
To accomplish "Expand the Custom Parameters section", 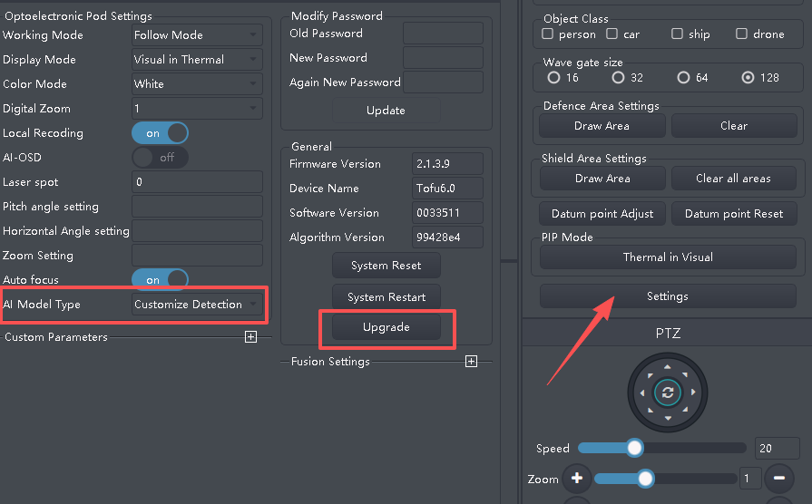I will point(250,337).
